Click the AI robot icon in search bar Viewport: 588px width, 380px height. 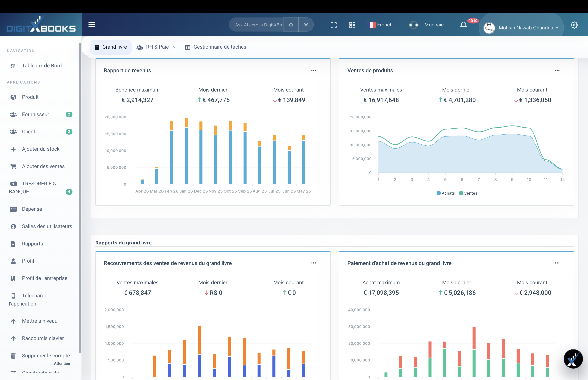(291, 25)
